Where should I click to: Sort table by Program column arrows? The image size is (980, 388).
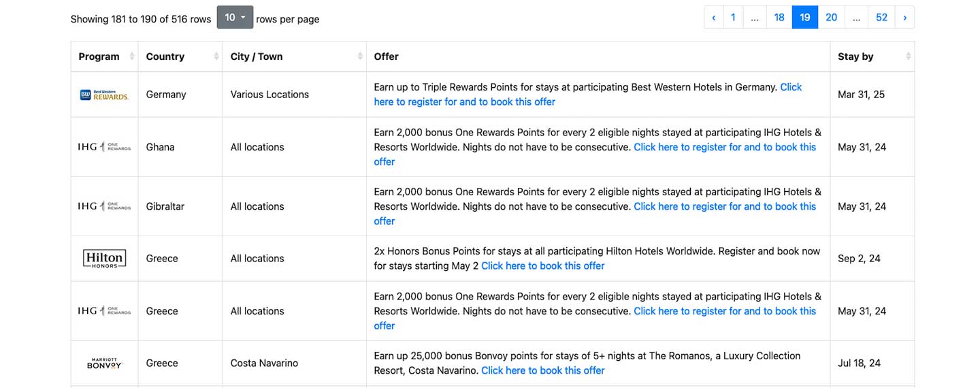tap(133, 56)
